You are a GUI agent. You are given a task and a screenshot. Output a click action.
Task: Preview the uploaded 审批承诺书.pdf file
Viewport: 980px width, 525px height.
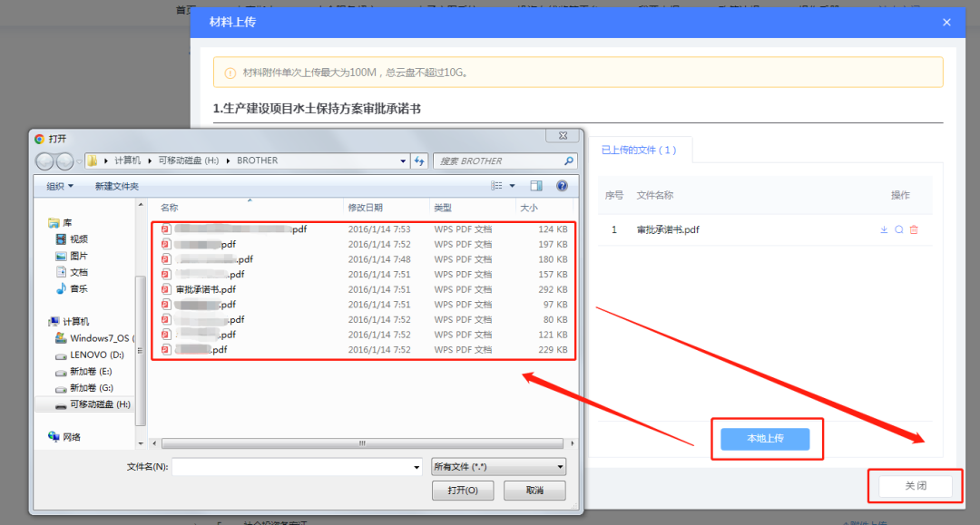click(x=898, y=229)
